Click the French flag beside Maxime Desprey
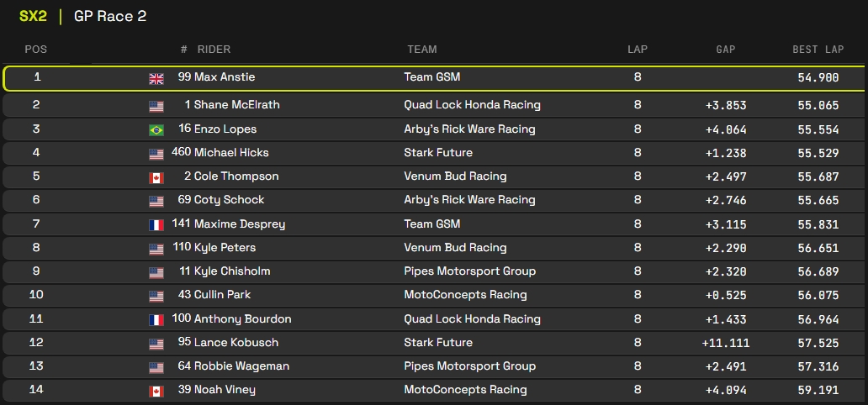 tap(156, 225)
